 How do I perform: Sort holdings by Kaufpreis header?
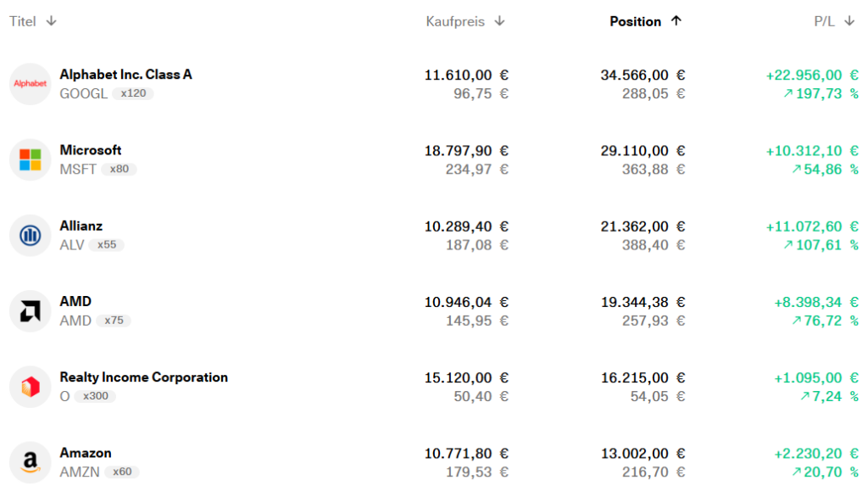click(x=455, y=21)
